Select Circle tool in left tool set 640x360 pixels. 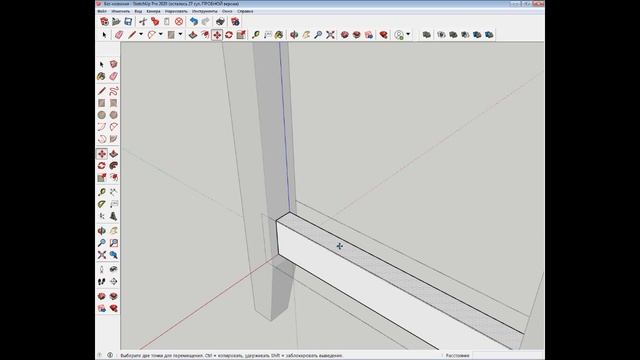point(102,115)
